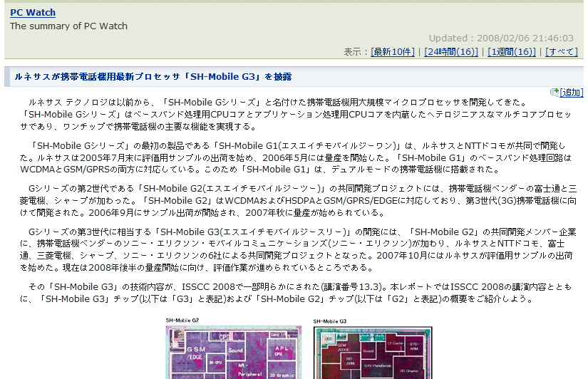Click the 表示： label

coord(356,52)
